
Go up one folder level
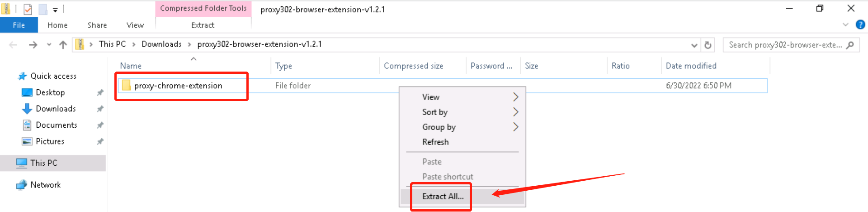63,44
